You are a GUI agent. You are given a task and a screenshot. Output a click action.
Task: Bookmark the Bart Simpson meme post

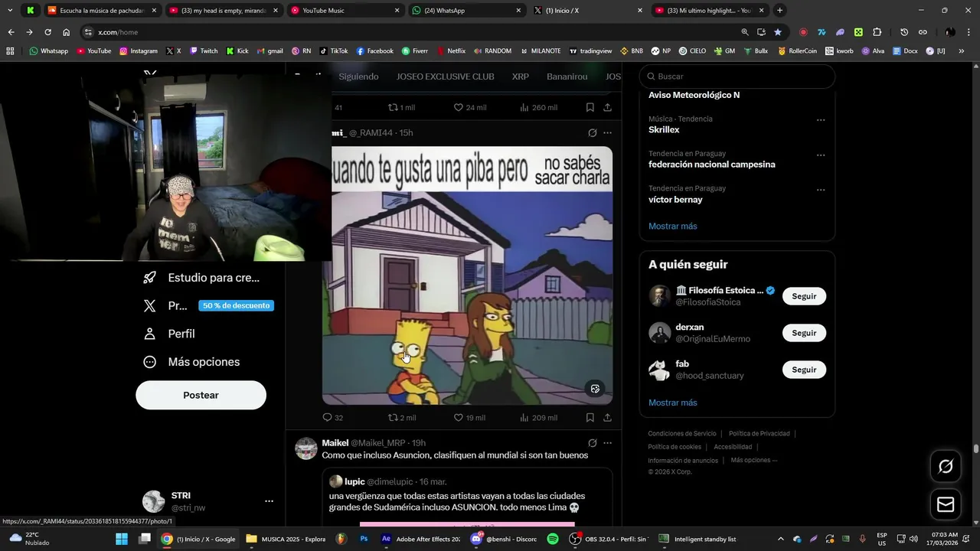590,418
